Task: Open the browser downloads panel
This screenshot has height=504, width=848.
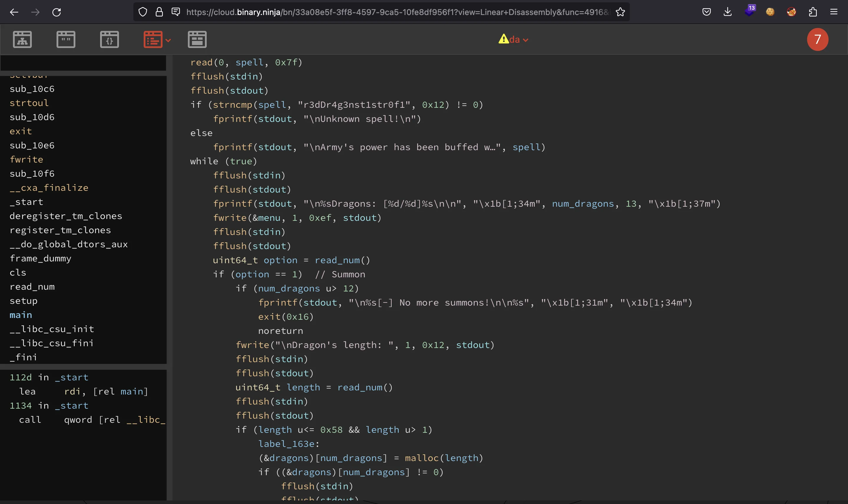Action: click(x=728, y=12)
